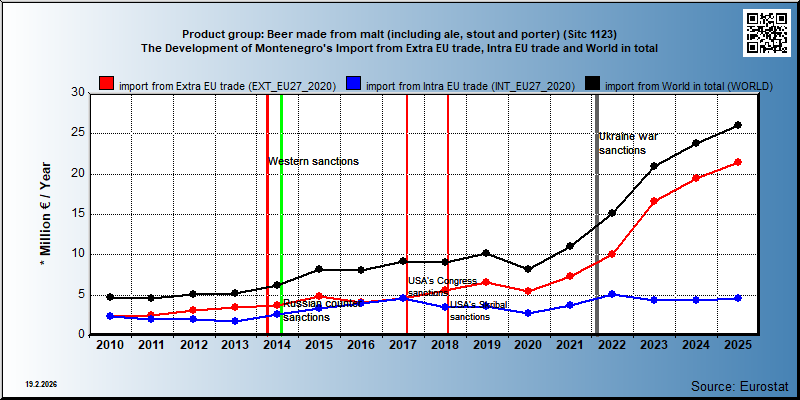
Task: Click the x-axis label 2017
Action: coord(403,345)
